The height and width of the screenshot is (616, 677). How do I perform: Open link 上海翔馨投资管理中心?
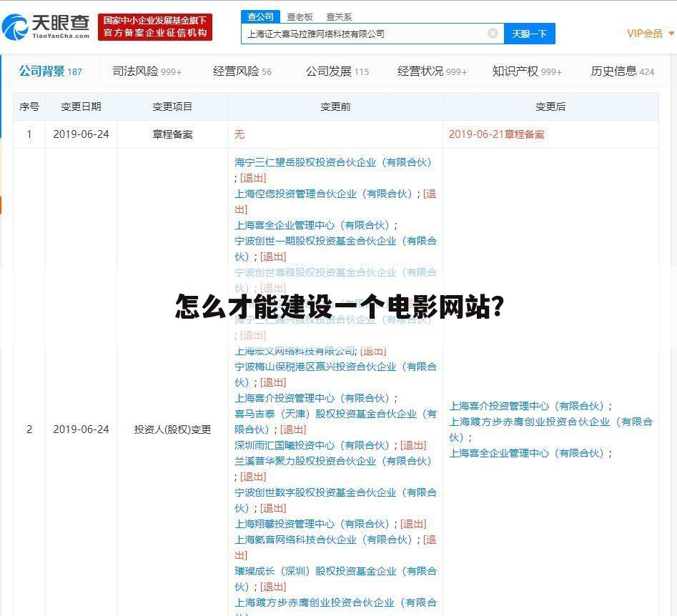coord(312,524)
